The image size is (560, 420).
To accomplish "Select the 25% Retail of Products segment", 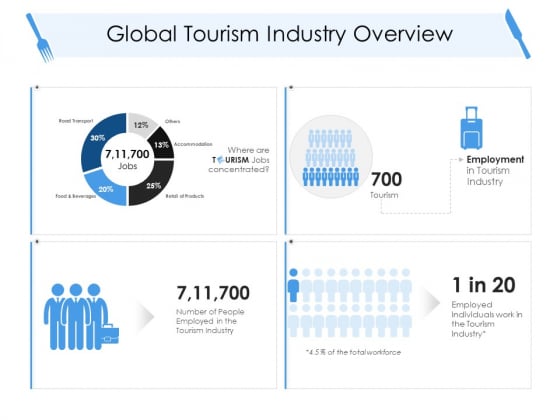I will [x=154, y=185].
